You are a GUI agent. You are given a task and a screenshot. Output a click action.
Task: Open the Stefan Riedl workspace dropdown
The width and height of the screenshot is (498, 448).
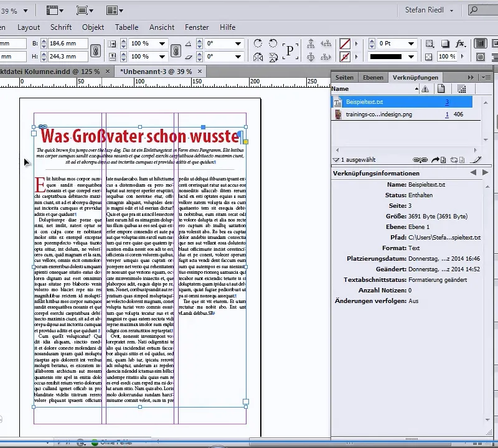(429, 10)
